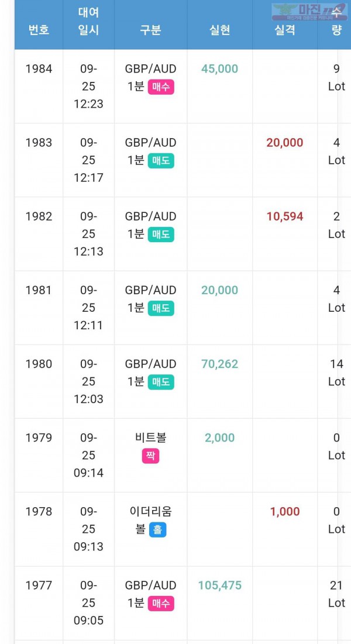Click the 실격 column header
This screenshot has height=644, width=351.
coord(284,30)
